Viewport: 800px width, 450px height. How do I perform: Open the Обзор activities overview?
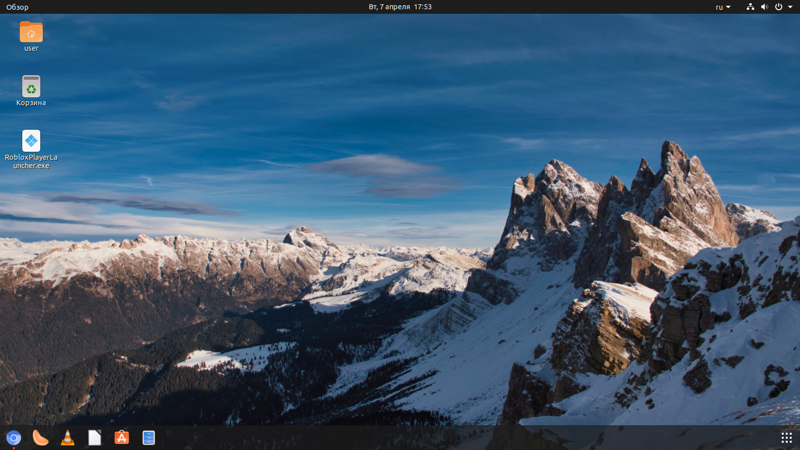[x=17, y=7]
